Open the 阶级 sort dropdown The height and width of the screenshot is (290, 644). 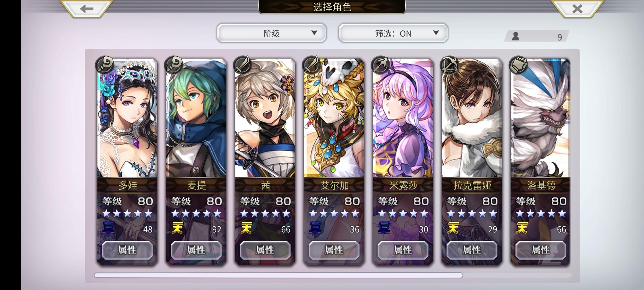point(272,33)
